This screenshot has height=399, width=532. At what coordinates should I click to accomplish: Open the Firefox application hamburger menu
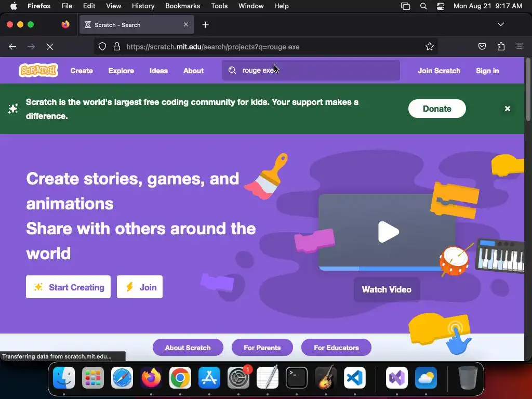tap(520, 46)
